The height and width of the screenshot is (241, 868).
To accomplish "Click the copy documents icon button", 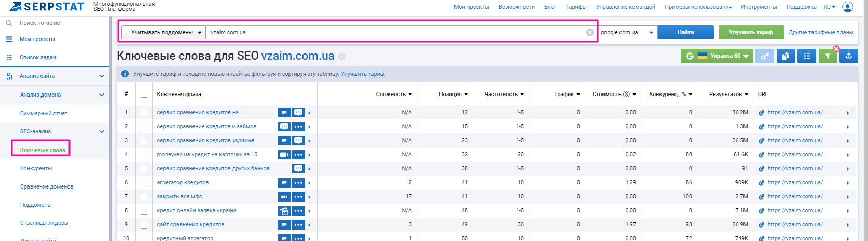I will pyautogui.click(x=786, y=56).
